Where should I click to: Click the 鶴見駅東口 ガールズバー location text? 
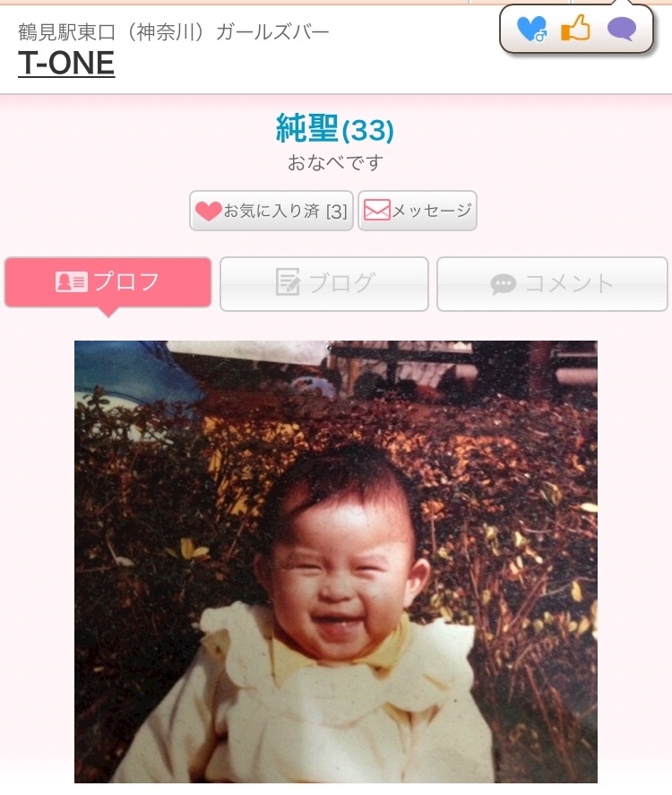point(174,32)
